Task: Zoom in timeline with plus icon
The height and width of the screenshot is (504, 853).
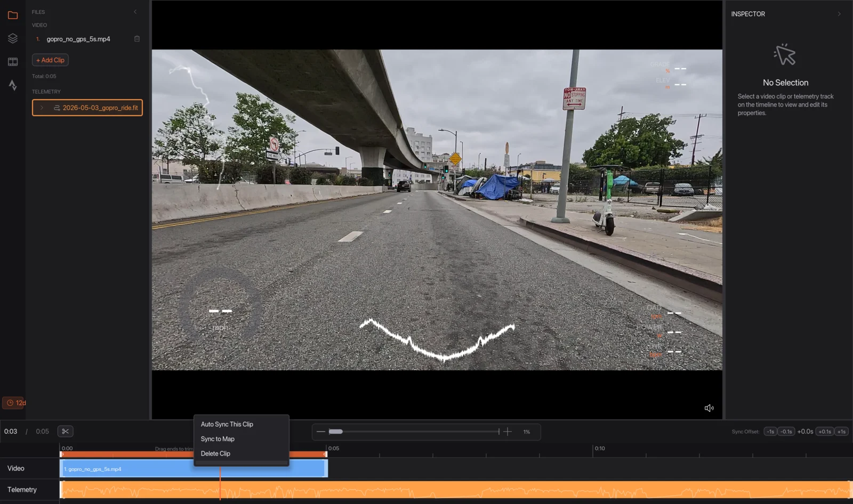Action: pyautogui.click(x=508, y=432)
